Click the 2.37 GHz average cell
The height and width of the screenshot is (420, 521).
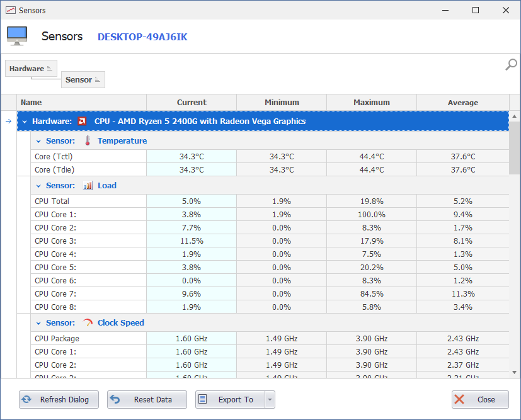[463, 365]
